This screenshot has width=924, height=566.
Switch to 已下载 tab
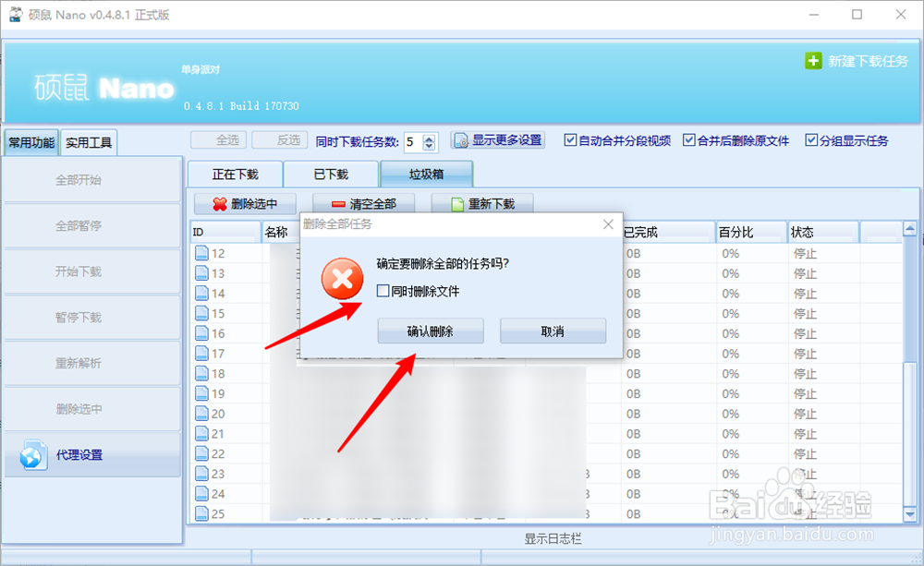click(x=331, y=175)
